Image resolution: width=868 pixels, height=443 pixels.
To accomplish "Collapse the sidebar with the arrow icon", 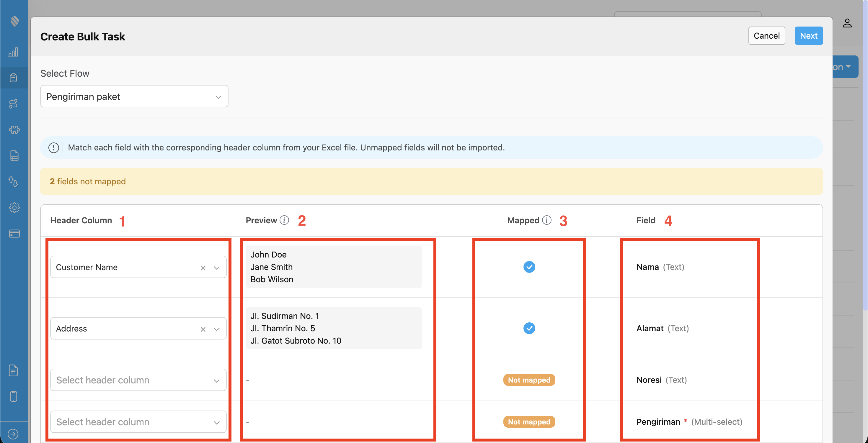I will pyautogui.click(x=14, y=434).
